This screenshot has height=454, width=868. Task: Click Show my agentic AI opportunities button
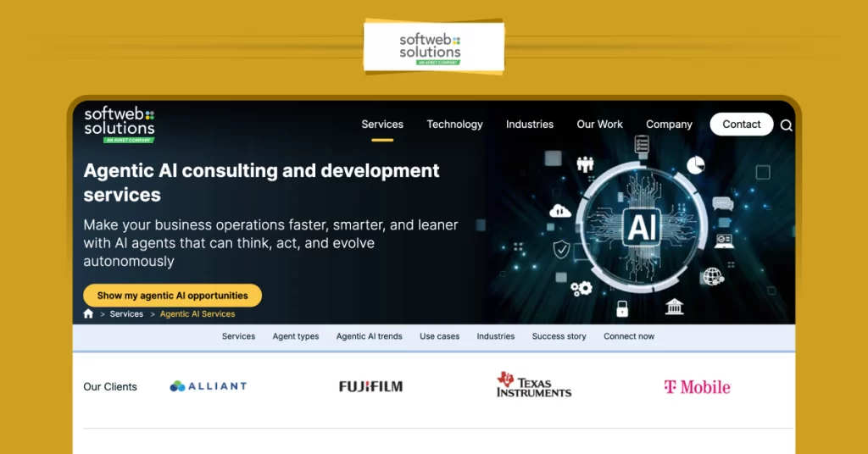pos(172,296)
